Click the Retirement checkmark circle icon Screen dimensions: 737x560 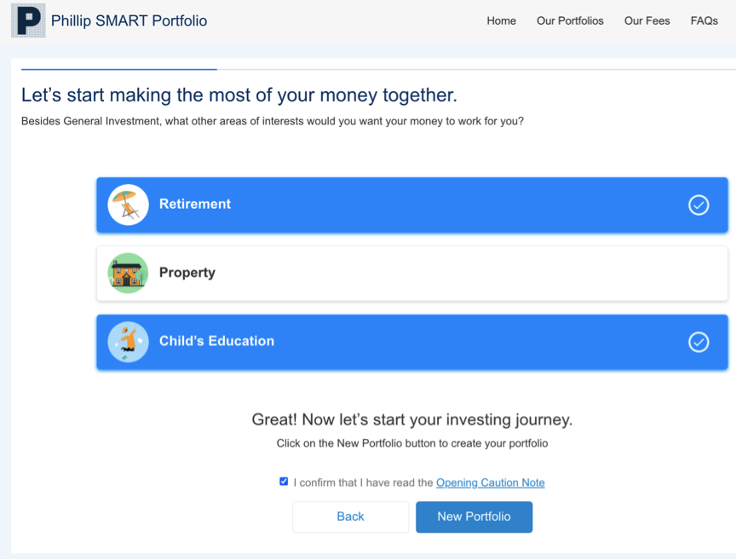(x=699, y=205)
